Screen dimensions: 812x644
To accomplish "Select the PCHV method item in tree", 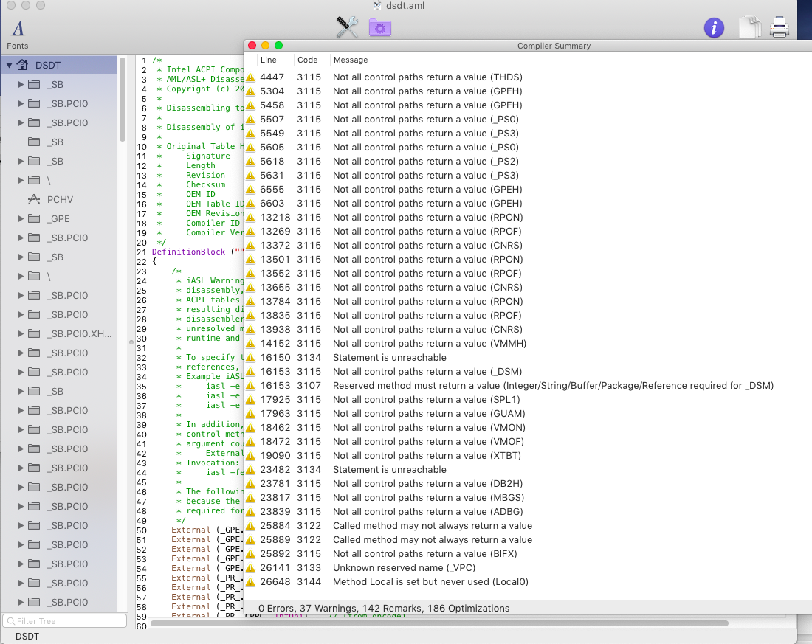I will [59, 199].
